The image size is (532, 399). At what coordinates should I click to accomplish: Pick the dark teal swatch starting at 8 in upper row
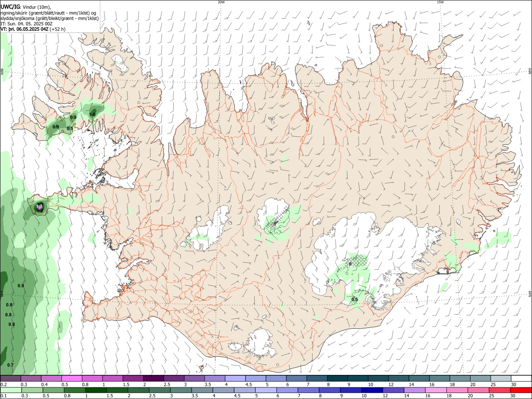pos(337,378)
